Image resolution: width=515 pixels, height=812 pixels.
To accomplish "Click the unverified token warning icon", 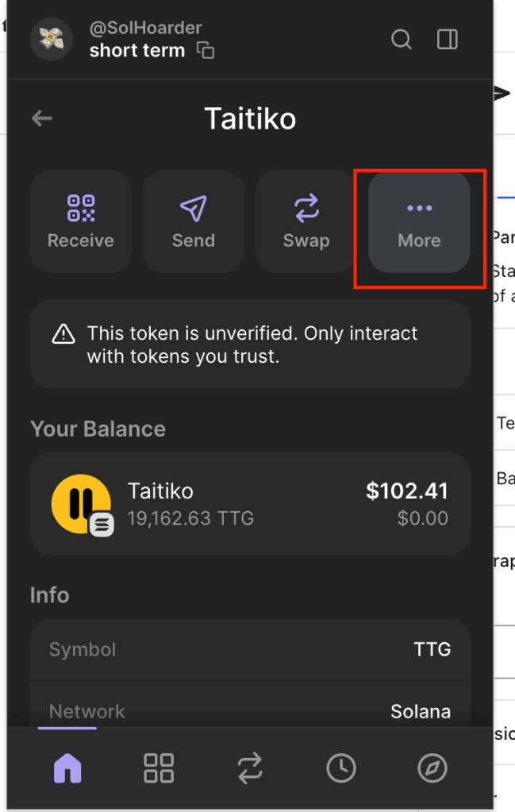I will (63, 334).
